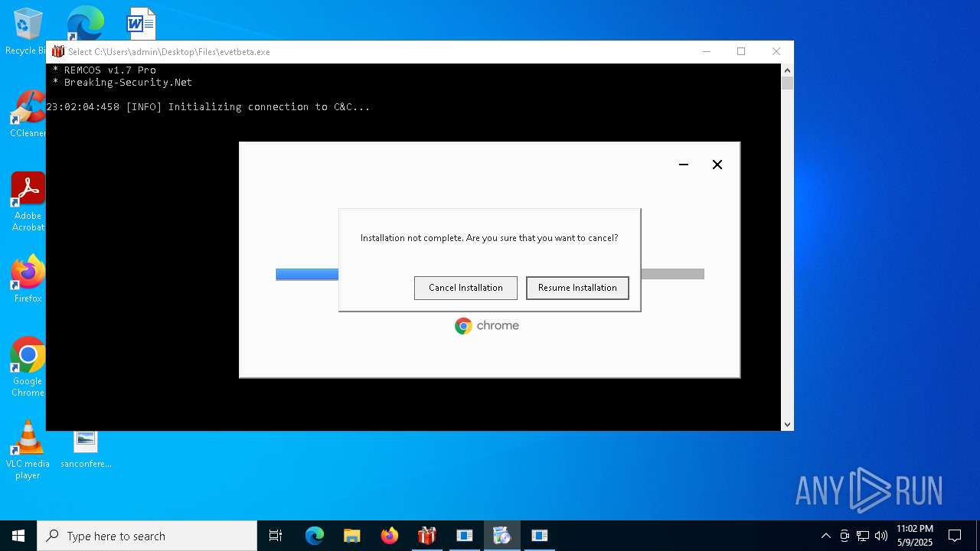Click the 'REMCOS v1.7 Pro' console line
Image resolution: width=980 pixels, height=551 pixels.
(104, 70)
